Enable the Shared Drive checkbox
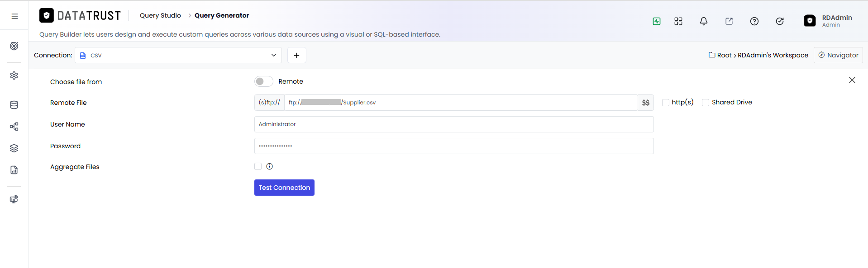Viewport: 868px width, 268px height. point(706,103)
